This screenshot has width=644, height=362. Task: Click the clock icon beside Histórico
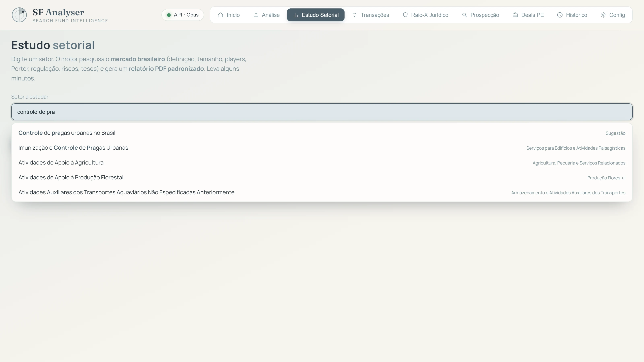tap(560, 15)
